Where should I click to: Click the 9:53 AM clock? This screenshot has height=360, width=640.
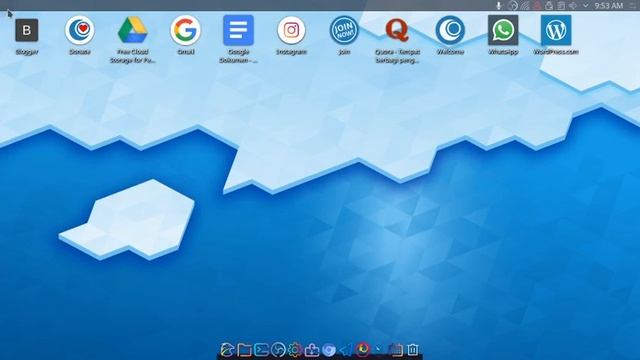coord(609,5)
